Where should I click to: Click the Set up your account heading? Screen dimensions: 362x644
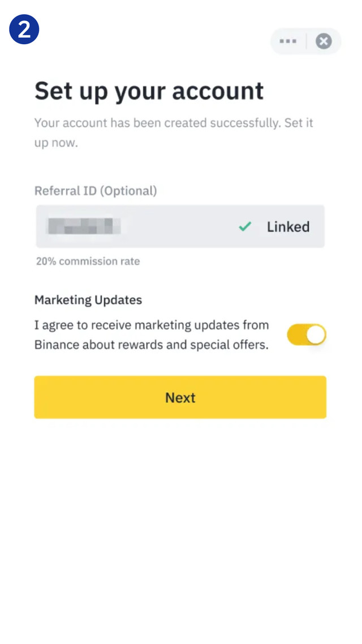point(149,91)
